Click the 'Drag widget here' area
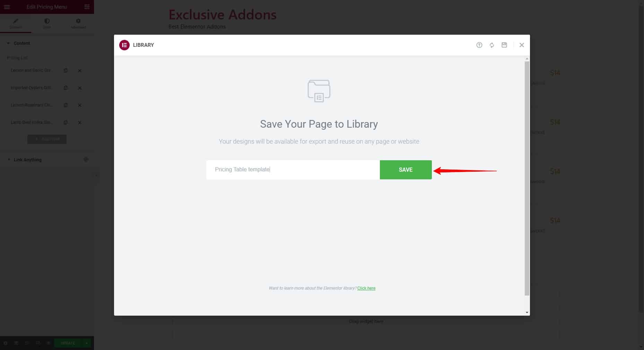The width and height of the screenshot is (644, 350). pos(366,321)
